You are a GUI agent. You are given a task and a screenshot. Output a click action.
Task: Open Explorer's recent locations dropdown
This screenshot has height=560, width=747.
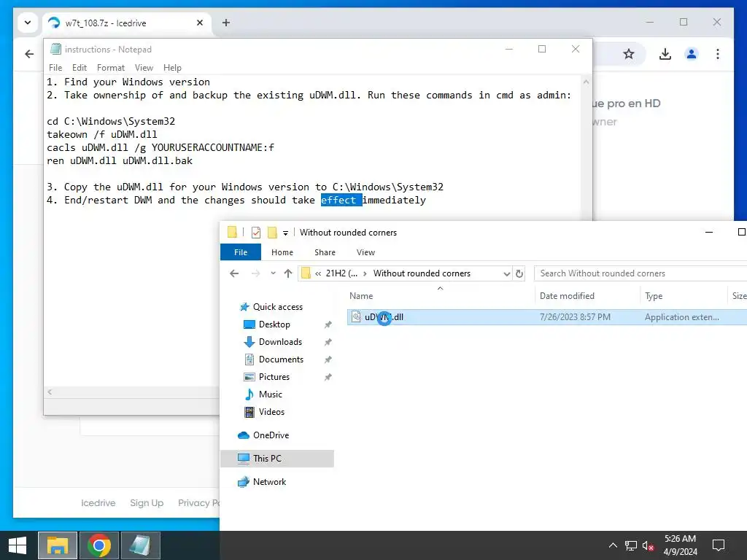click(273, 273)
